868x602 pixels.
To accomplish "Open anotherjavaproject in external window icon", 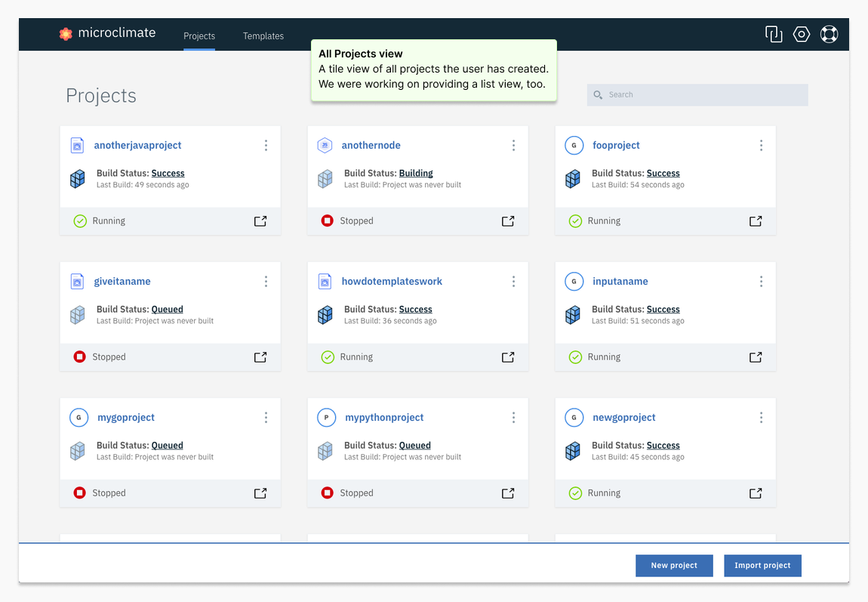I will click(260, 221).
